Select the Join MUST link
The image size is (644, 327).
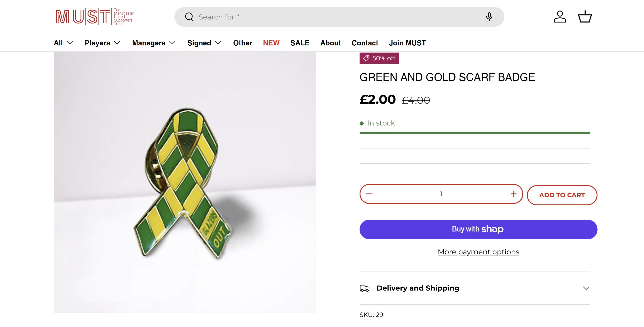[x=407, y=43]
